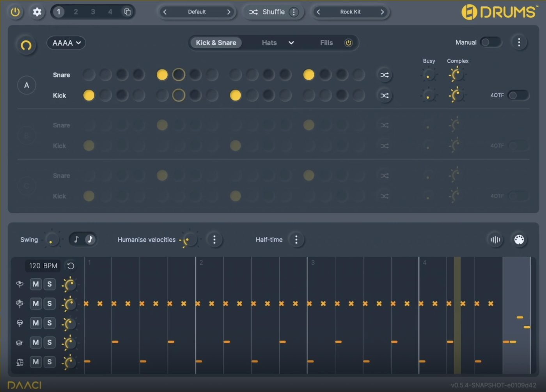Switch to the Kick & Snare tab
Screen dimensions: 546x392
tap(216, 43)
